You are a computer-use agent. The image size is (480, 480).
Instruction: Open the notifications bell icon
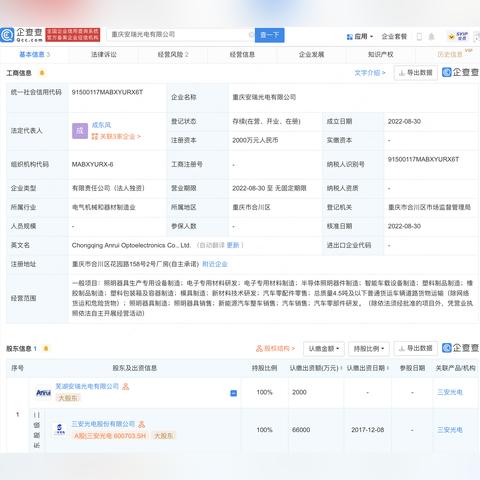[x=431, y=37]
